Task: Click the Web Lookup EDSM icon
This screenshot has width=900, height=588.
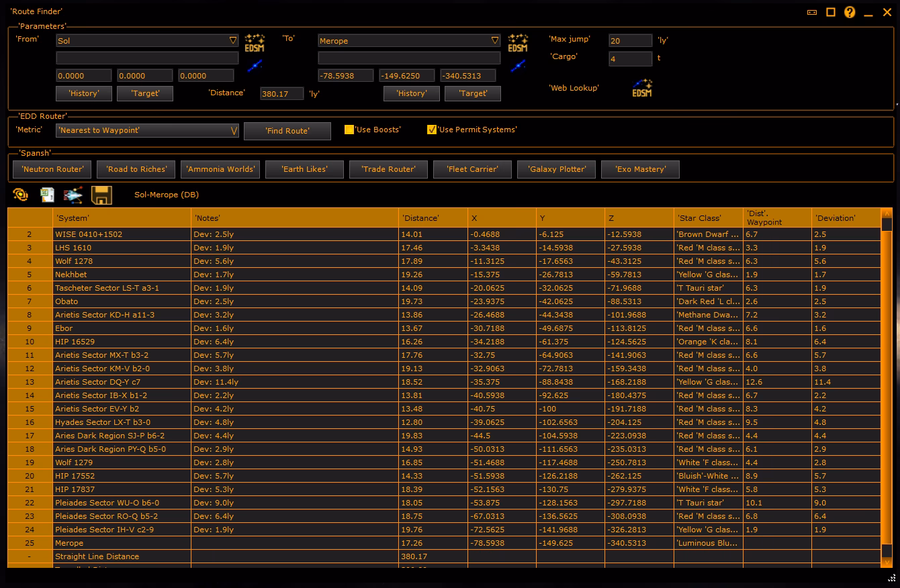Action: 642,88
